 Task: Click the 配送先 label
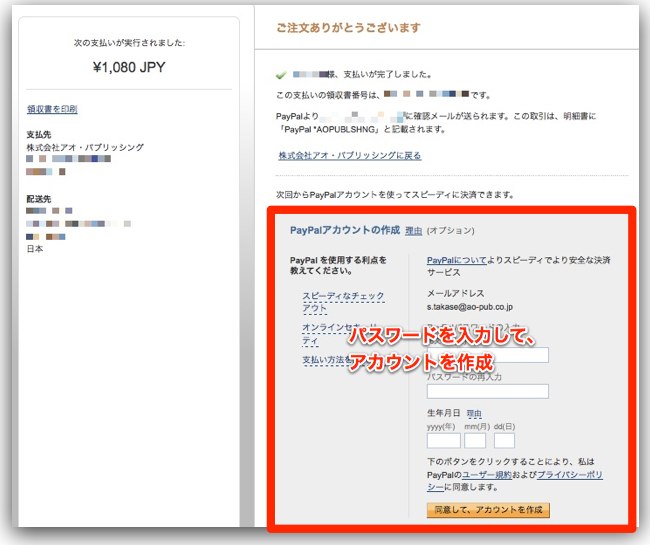pos(39,199)
